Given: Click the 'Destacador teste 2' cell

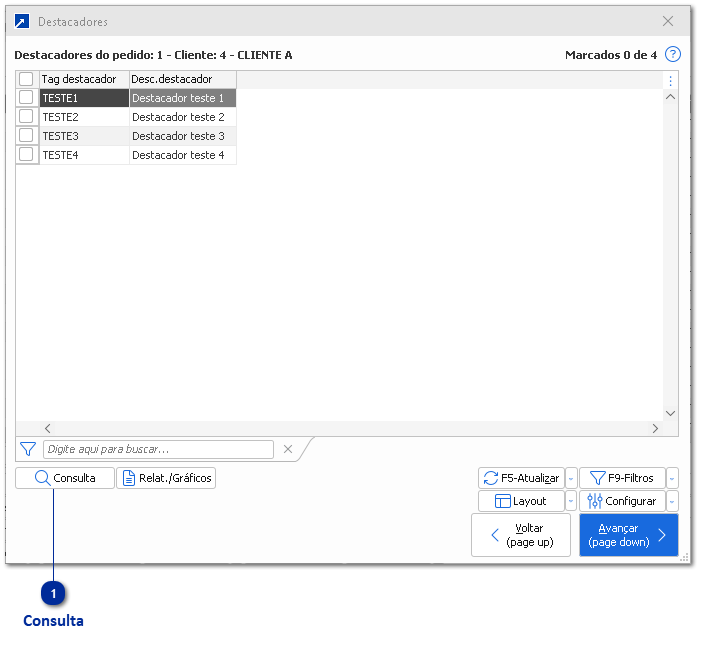Looking at the screenshot, I should 183,117.
